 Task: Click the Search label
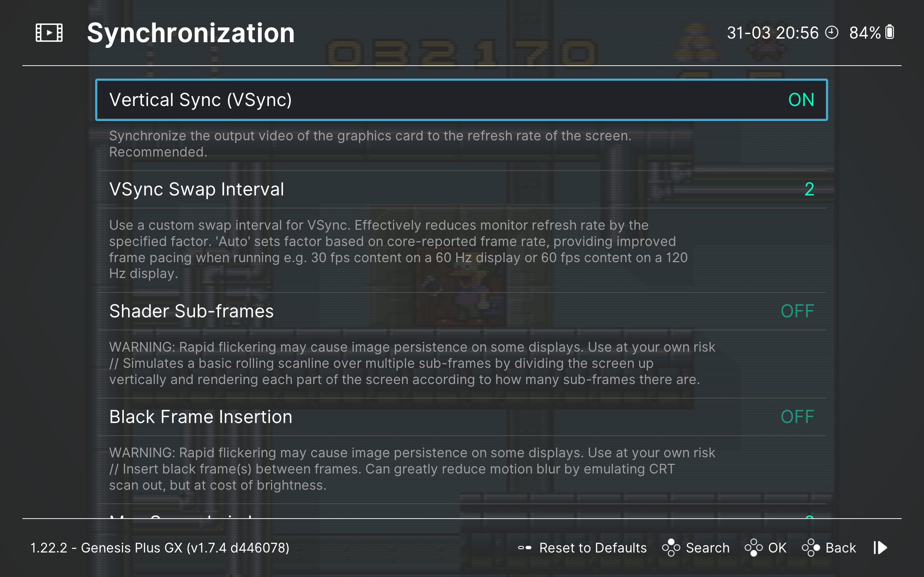707,548
